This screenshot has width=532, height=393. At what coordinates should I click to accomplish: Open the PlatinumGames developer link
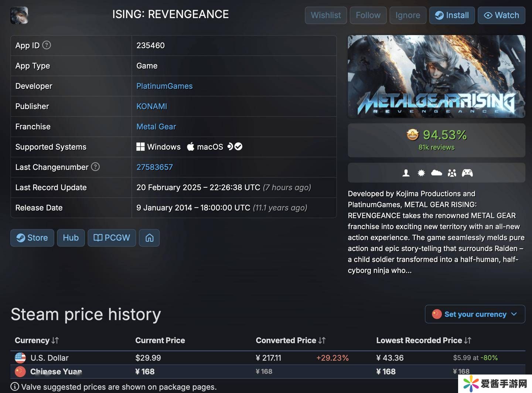point(164,86)
